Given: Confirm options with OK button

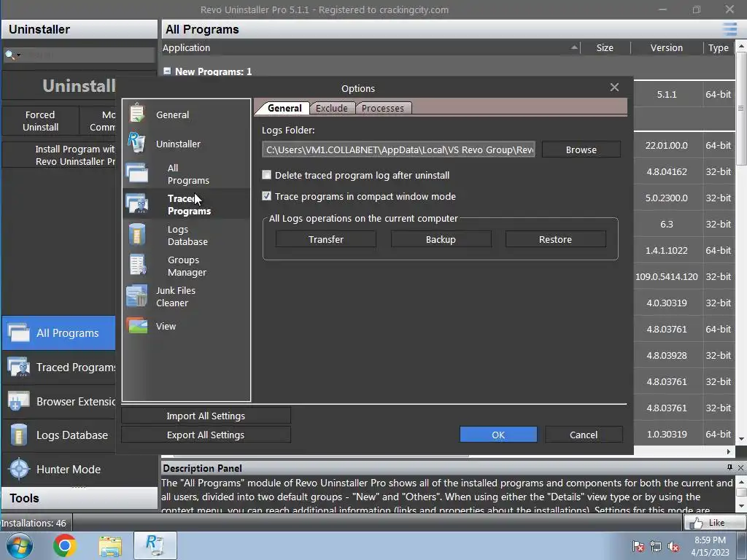Looking at the screenshot, I should click(x=498, y=435).
